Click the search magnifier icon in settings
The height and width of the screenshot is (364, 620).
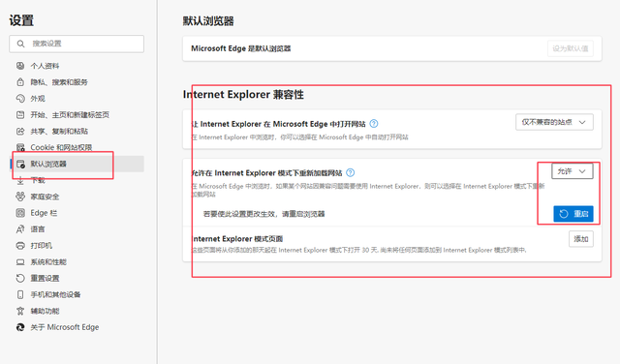(20, 44)
